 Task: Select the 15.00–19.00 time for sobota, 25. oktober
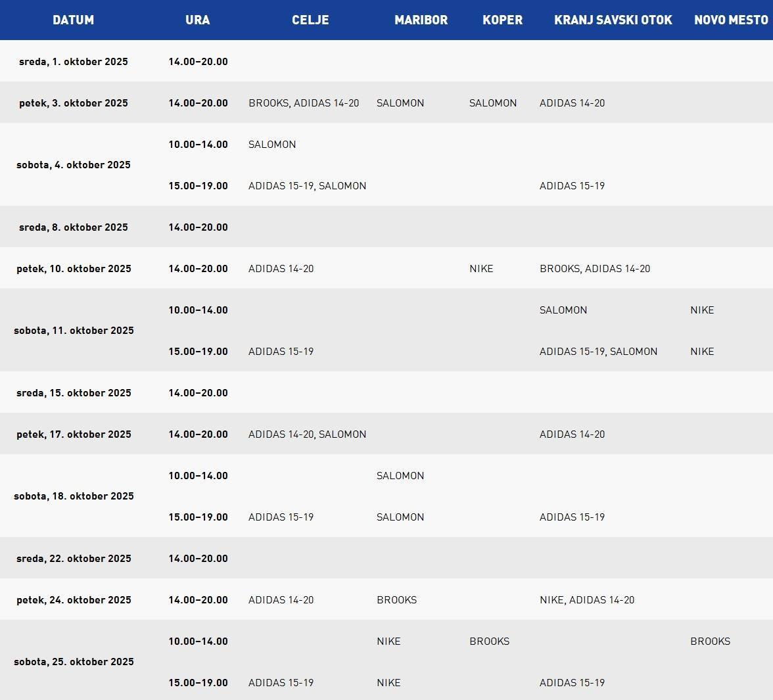tap(199, 683)
